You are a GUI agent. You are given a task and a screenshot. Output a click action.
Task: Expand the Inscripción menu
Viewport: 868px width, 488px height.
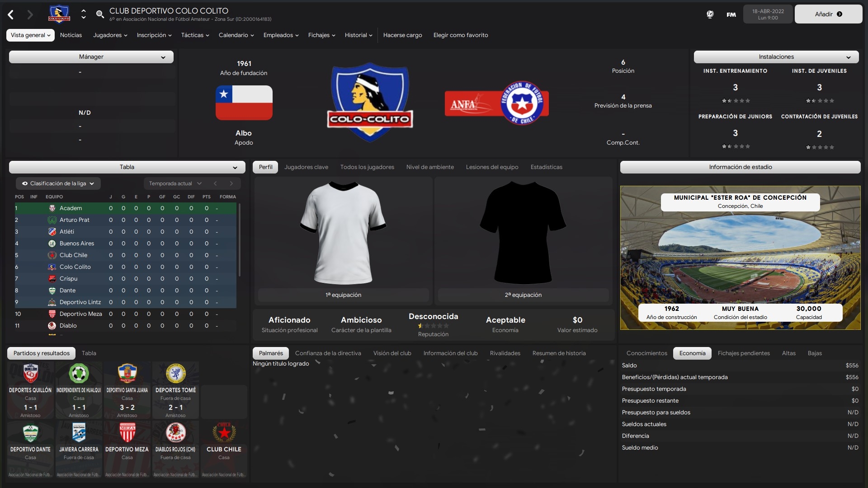pos(154,35)
